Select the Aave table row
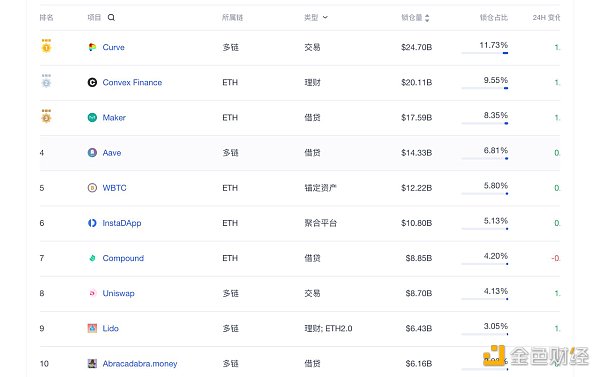This screenshot has height=377, width=600. click(300, 153)
